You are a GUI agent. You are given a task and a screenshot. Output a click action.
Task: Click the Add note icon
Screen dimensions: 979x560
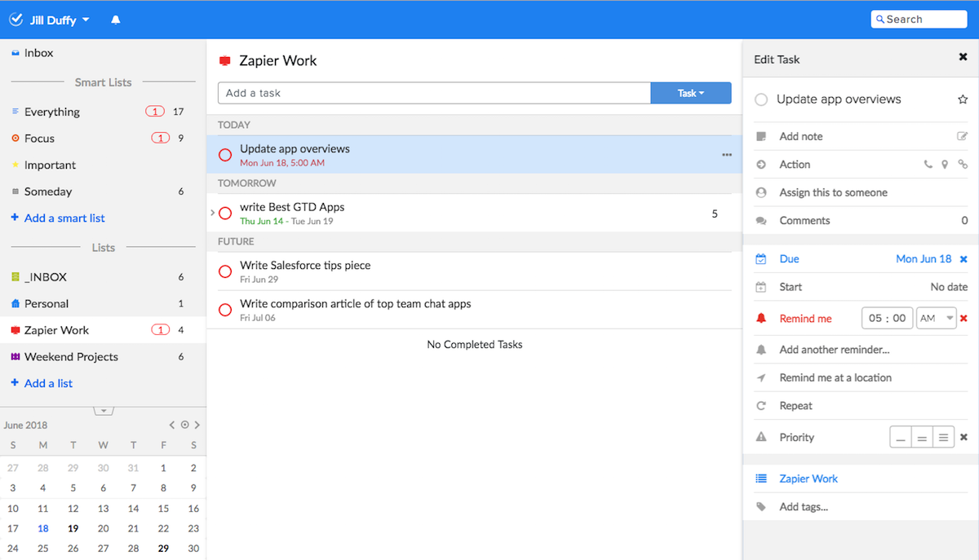761,136
